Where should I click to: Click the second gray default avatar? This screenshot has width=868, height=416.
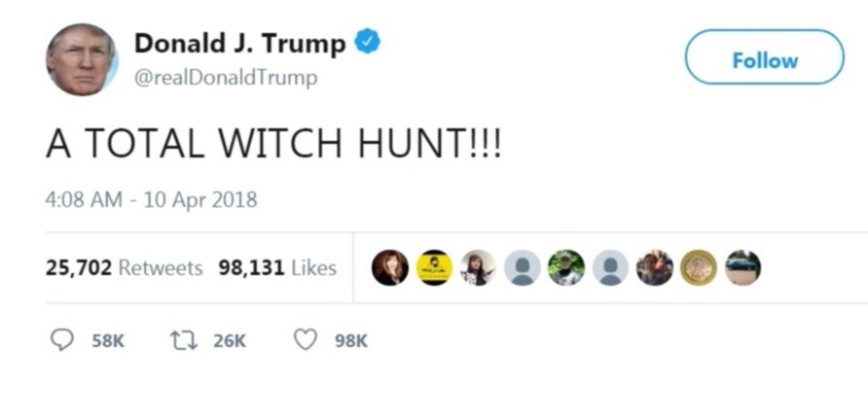610,267
